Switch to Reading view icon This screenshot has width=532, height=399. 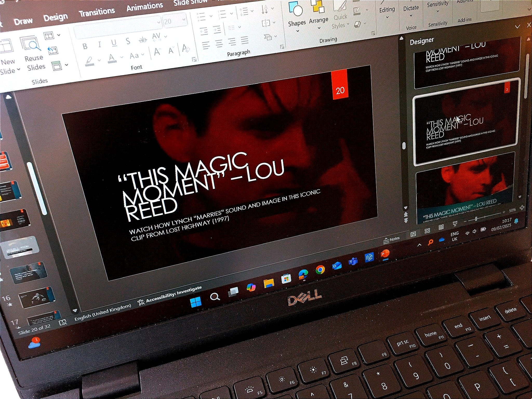[441, 228]
